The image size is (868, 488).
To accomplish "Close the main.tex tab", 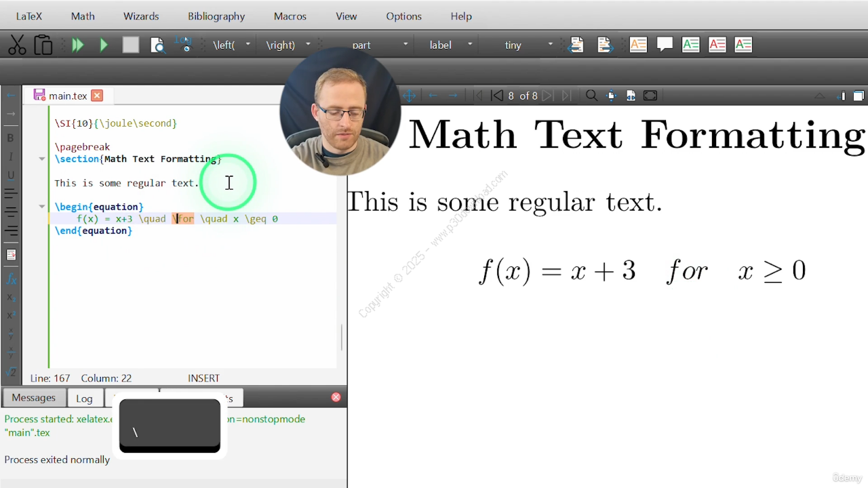I will pos(97,96).
